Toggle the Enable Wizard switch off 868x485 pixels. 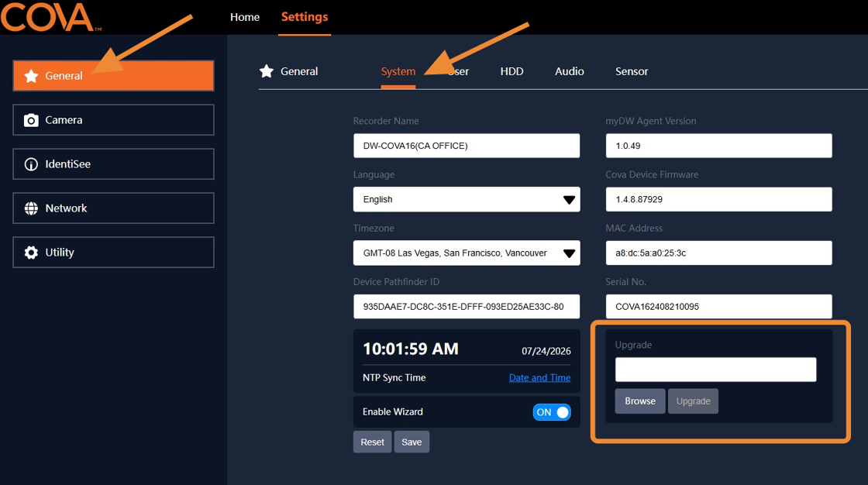tap(551, 412)
